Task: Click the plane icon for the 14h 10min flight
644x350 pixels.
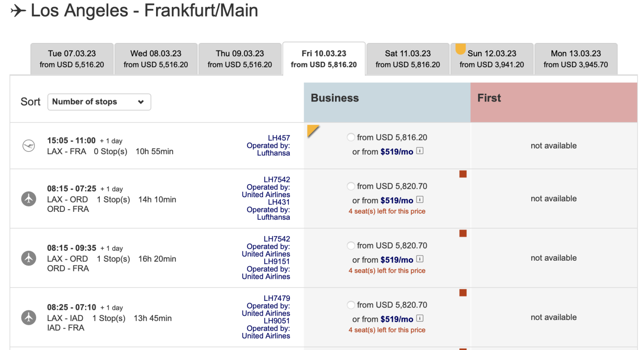Action: [29, 198]
